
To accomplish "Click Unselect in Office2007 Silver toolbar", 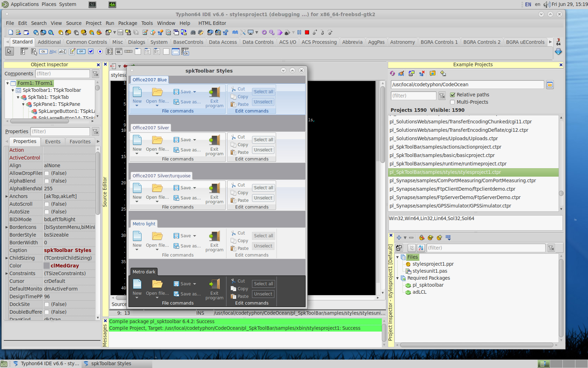I will click(263, 150).
